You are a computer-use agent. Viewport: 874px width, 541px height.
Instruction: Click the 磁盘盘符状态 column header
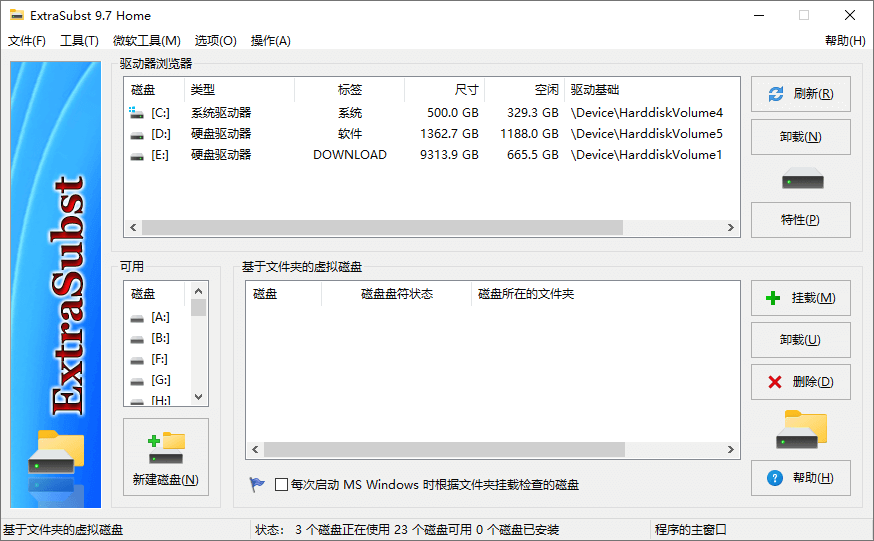click(x=396, y=294)
